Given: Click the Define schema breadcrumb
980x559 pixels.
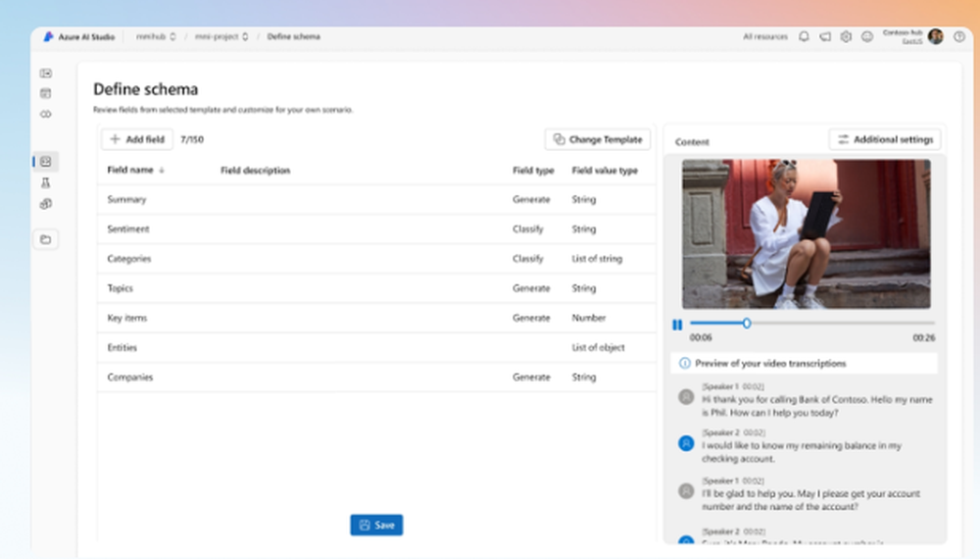Looking at the screenshot, I should (x=293, y=37).
